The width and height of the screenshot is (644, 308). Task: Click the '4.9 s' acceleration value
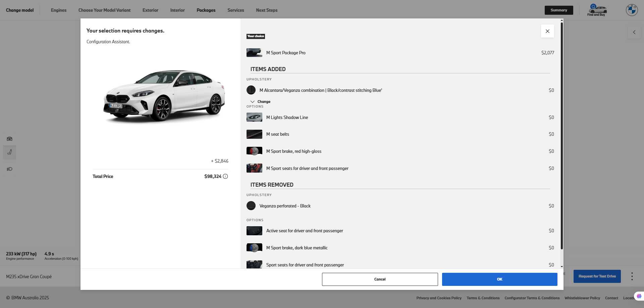pyautogui.click(x=49, y=254)
